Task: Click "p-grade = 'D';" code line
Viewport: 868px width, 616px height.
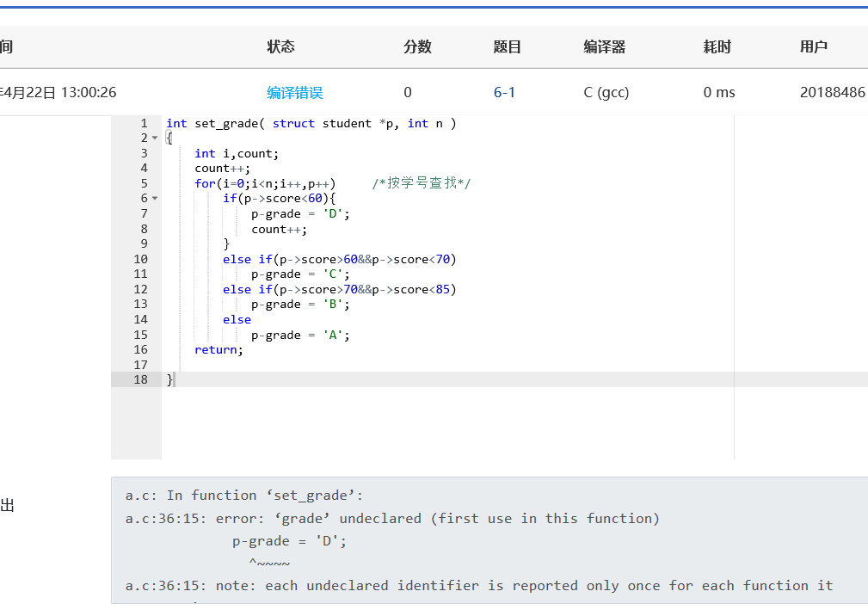Action: tap(300, 213)
